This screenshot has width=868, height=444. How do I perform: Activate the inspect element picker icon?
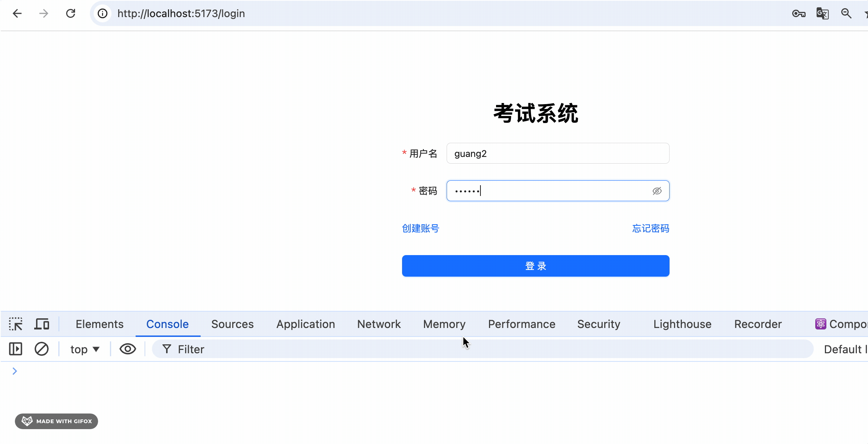(16, 324)
